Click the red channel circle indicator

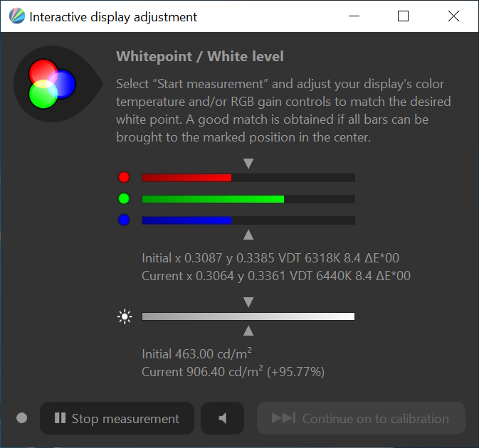(124, 178)
